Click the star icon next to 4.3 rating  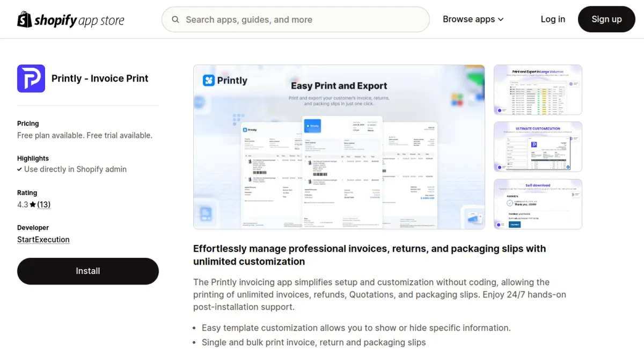point(33,205)
